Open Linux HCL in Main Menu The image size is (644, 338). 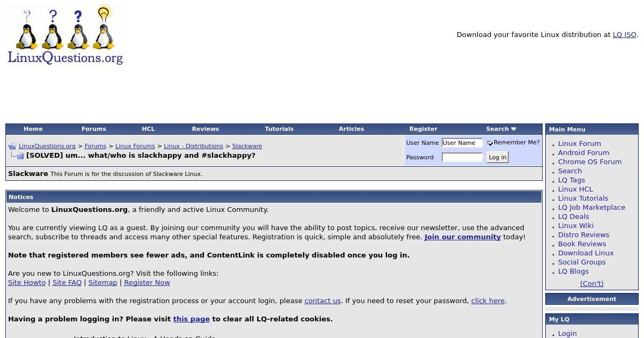(x=575, y=189)
